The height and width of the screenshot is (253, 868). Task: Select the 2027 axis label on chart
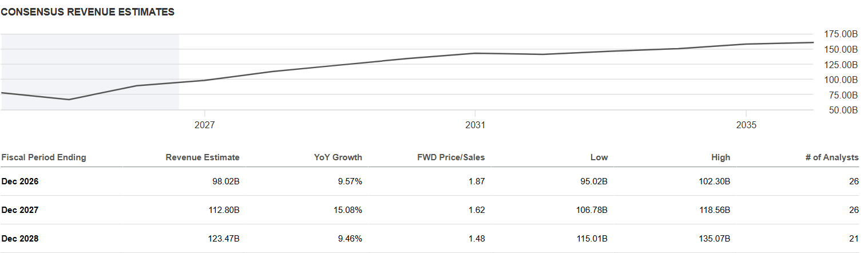coord(205,125)
